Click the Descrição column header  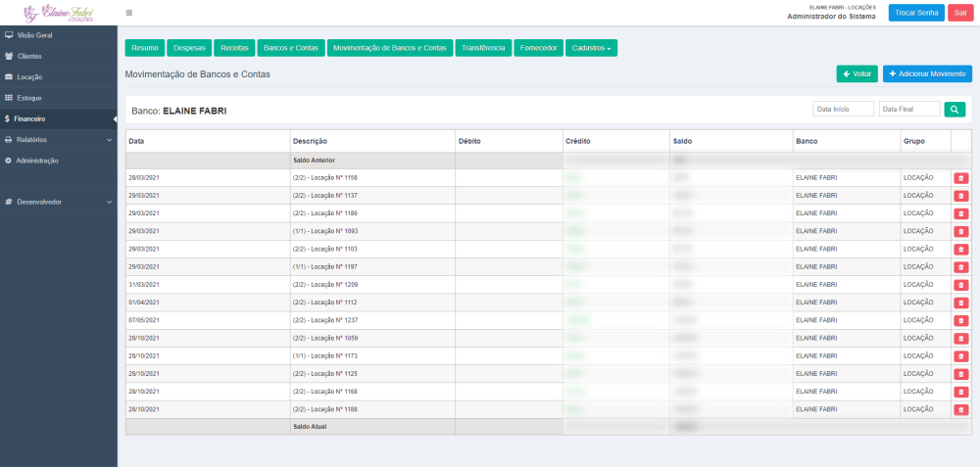[372, 141]
